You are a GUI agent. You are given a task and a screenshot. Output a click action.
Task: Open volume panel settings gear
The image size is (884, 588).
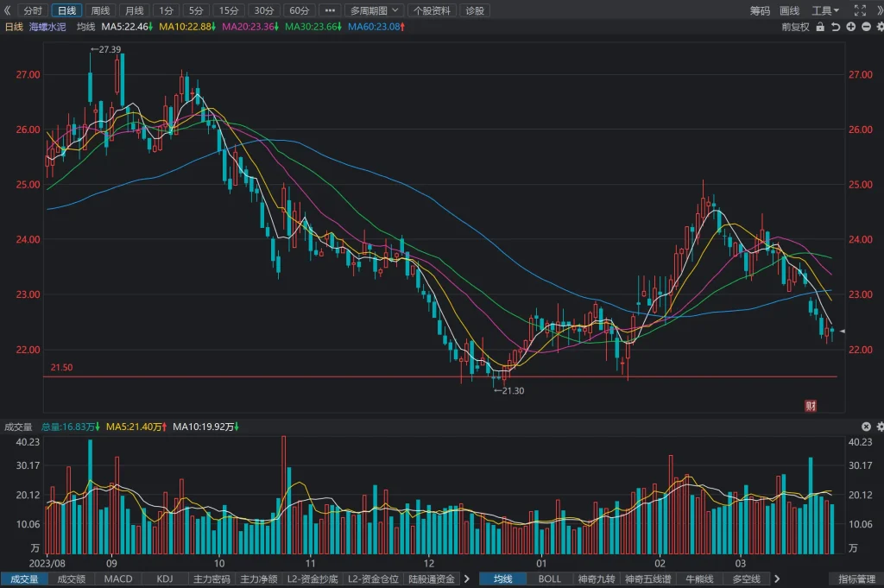[880, 427]
